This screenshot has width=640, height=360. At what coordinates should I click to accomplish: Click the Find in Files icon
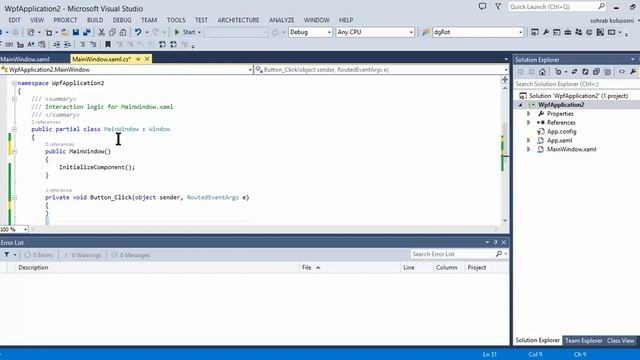click(425, 32)
